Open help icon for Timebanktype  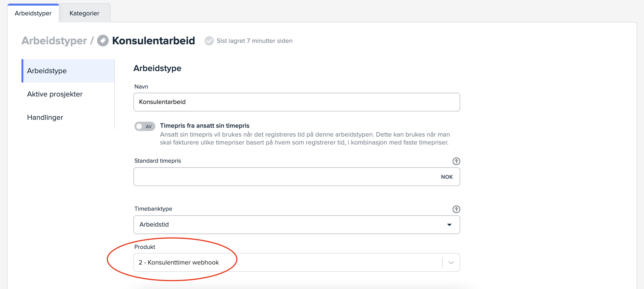456,209
